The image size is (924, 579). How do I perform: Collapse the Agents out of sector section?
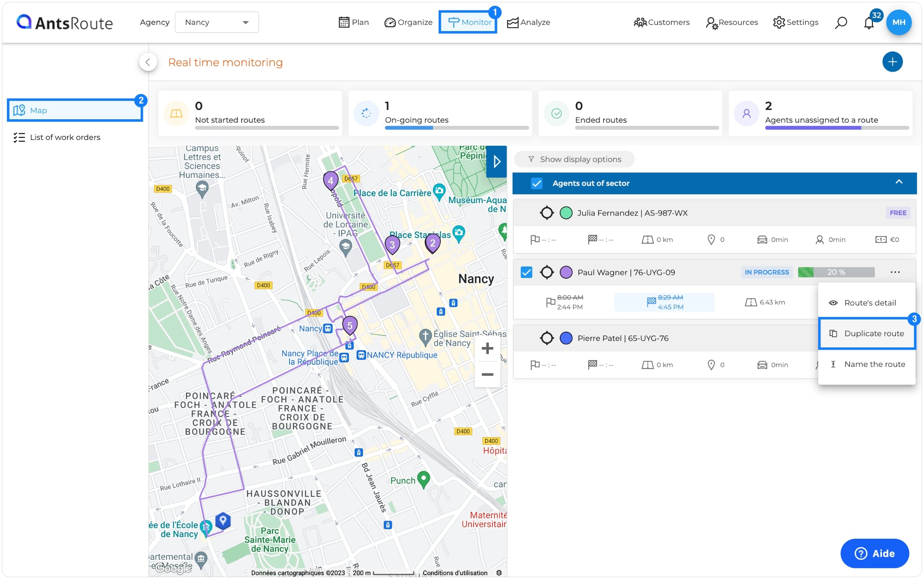[899, 182]
